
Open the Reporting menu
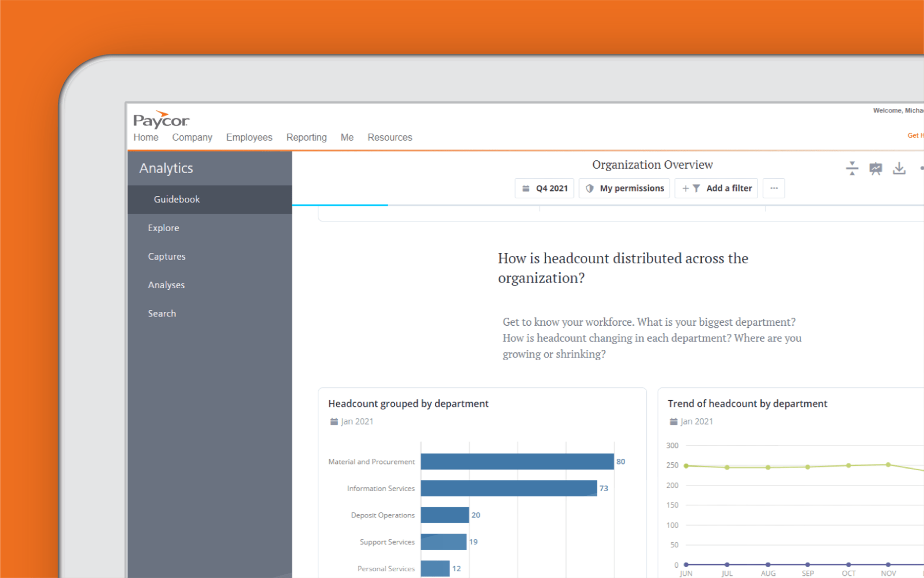tap(306, 137)
